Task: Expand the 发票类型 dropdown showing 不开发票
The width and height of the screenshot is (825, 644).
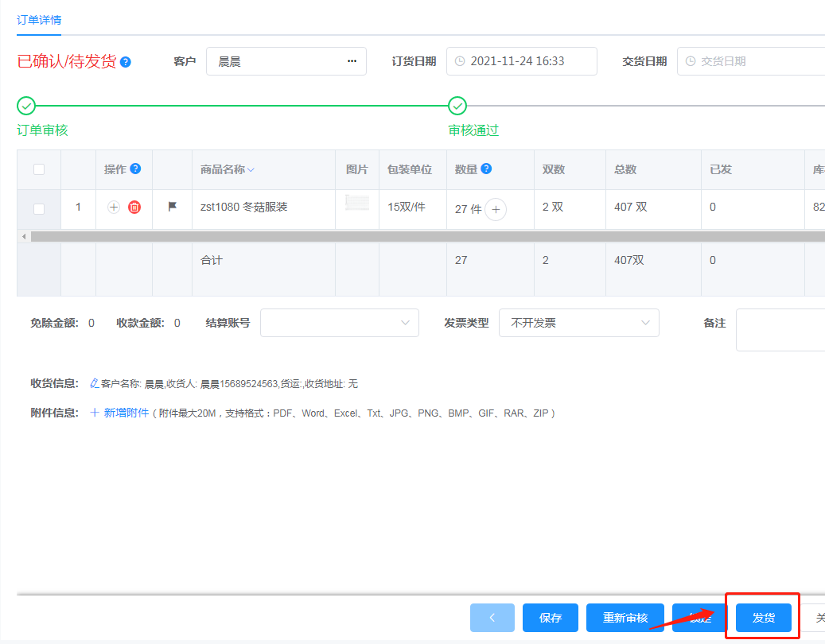Action: pos(578,323)
